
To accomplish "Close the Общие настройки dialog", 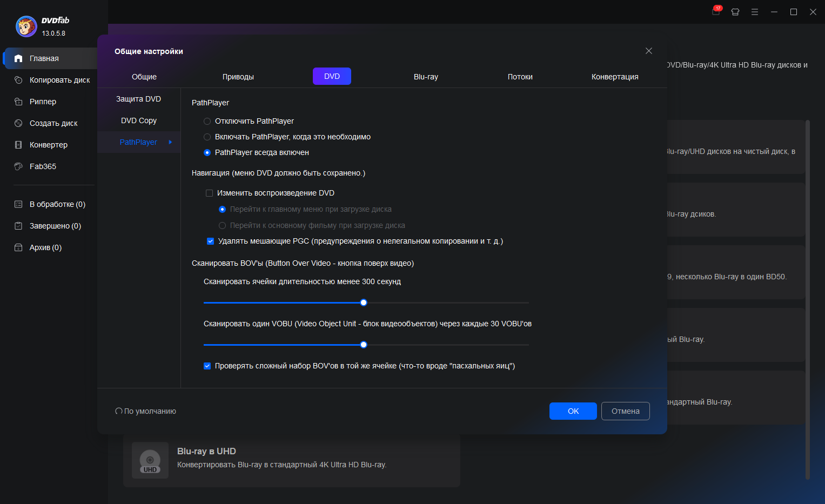I will 649,51.
